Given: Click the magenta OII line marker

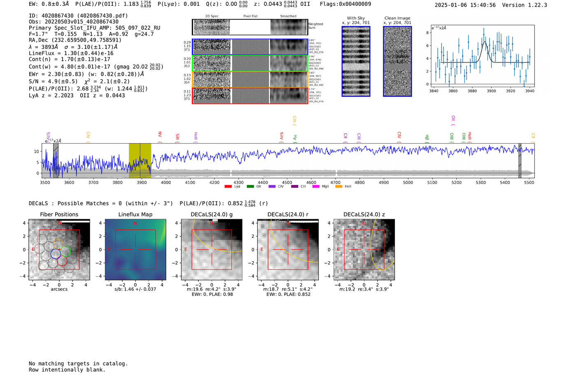Looking at the screenshot, I should pos(453,121).
